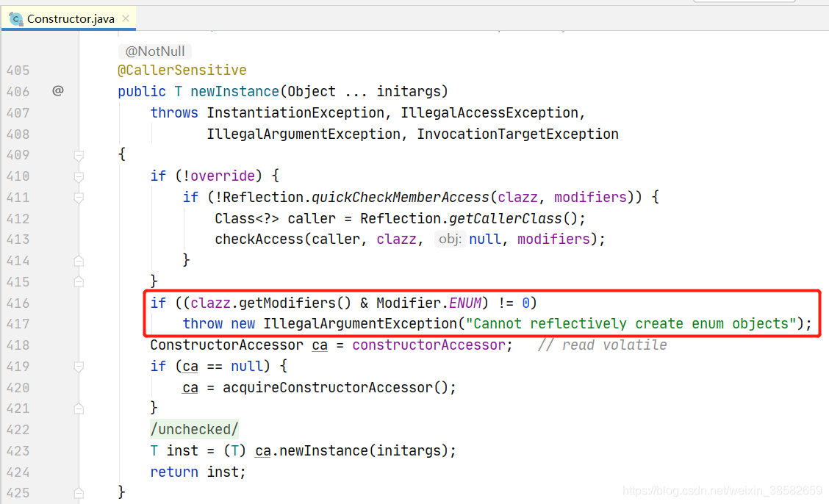Click line number 405 in the gutter
829x504 pixels.
18,71
